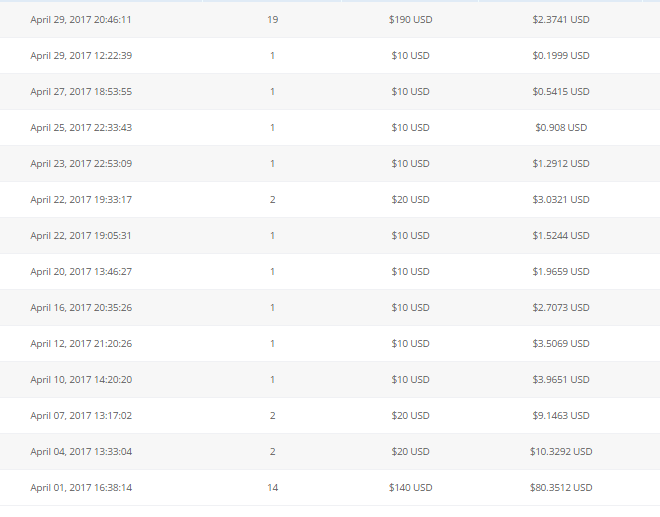Select the April 29, 2017 20:46:11 date cell
Viewport: 660px width, 517px height.
coord(81,20)
